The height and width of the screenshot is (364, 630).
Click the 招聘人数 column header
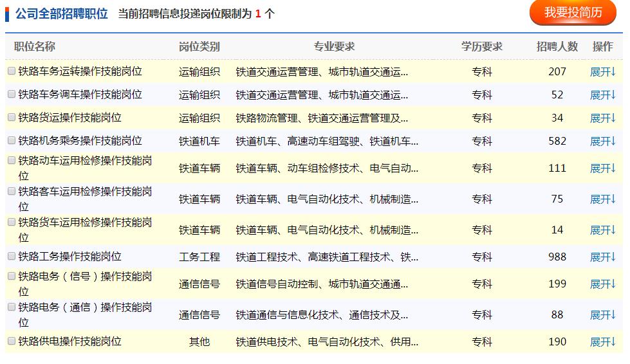point(557,47)
